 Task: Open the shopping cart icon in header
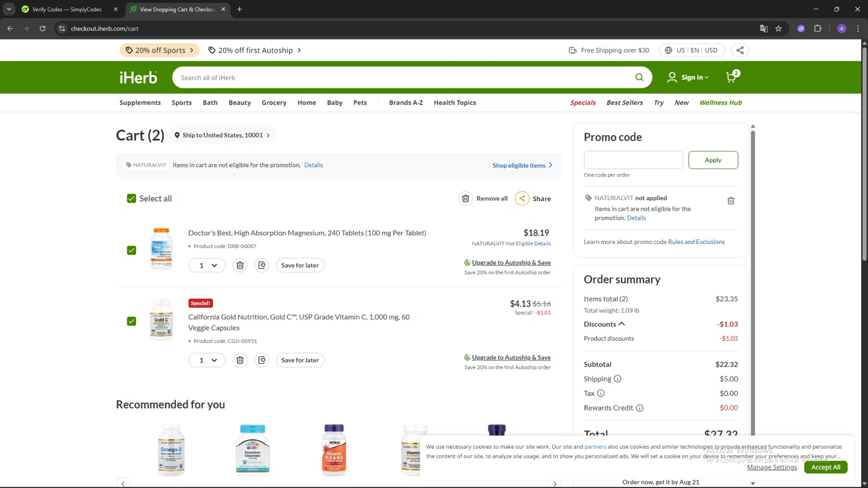point(732,77)
